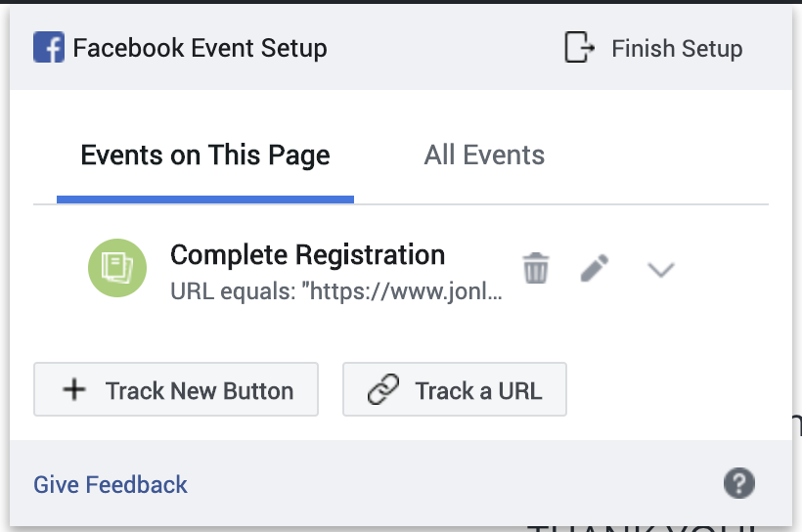
Task: Edit Complete Registration with the pencil icon
Action: [595, 268]
